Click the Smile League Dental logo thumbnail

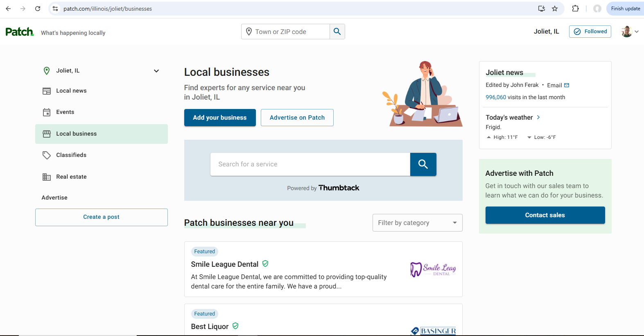point(433,269)
